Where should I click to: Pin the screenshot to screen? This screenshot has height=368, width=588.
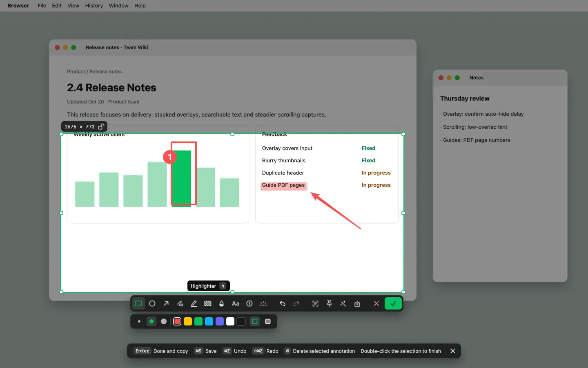tap(329, 304)
